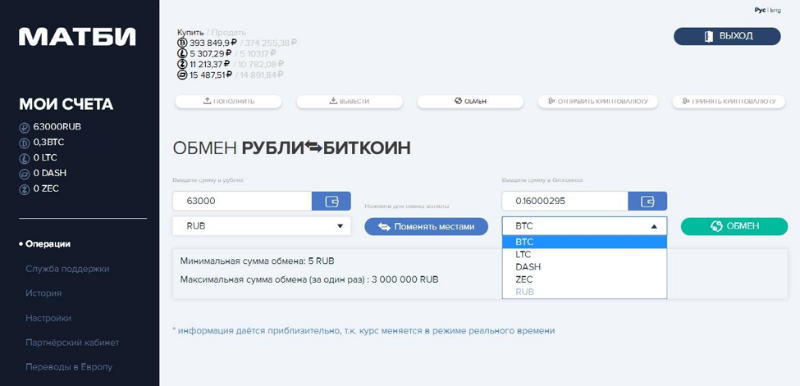
Task: Open the Принять криптовалюту tab
Action: 729,101
